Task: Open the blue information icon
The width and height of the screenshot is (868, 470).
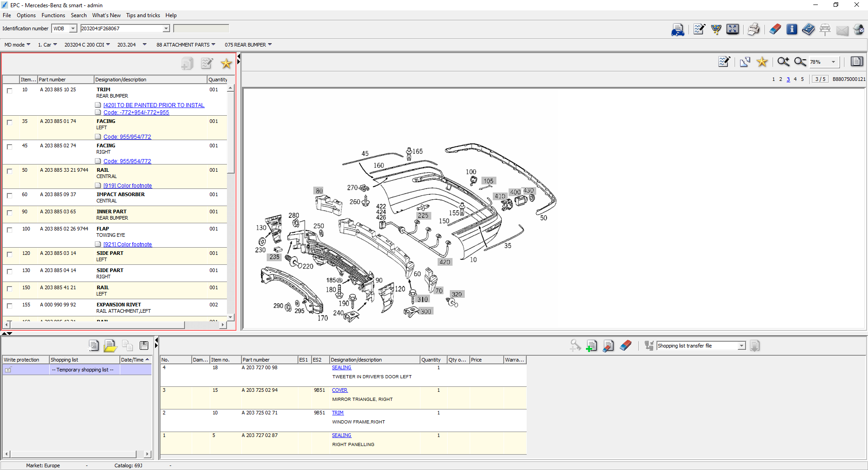Action: [x=792, y=30]
